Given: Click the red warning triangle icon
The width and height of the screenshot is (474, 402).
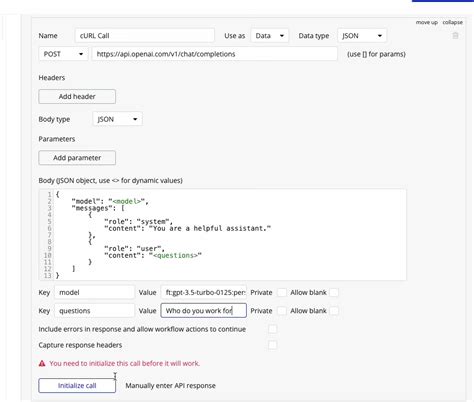Looking at the screenshot, I should pyautogui.click(x=42, y=363).
